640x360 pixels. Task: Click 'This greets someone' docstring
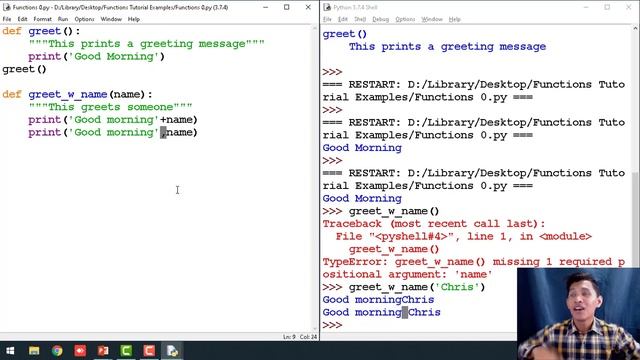110,107
